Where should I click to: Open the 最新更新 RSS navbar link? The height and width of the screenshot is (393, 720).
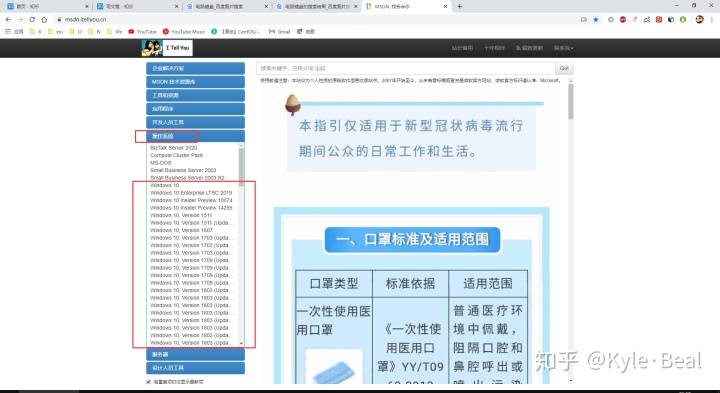pyautogui.click(x=529, y=48)
